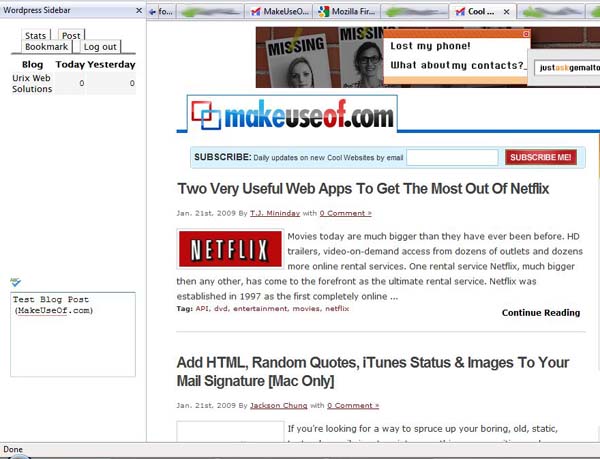Open the Netflix Web Apps article title
The width and height of the screenshot is (600, 459).
pyautogui.click(x=363, y=189)
